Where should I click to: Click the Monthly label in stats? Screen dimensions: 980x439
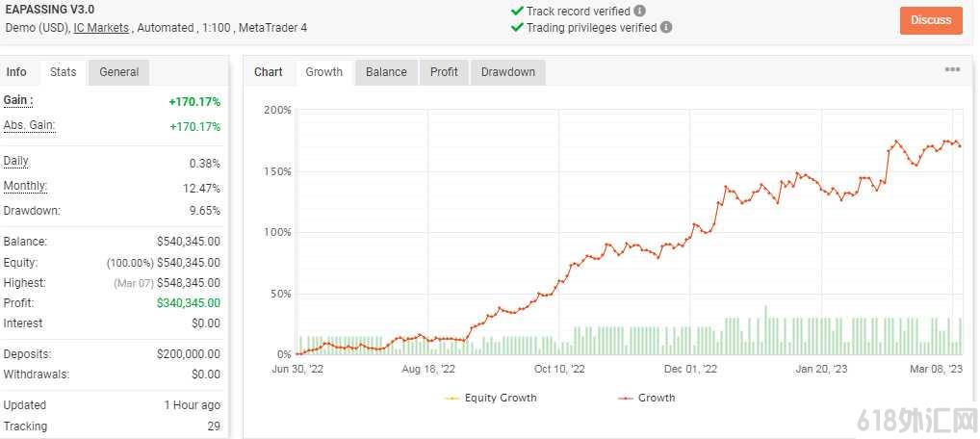(x=25, y=186)
